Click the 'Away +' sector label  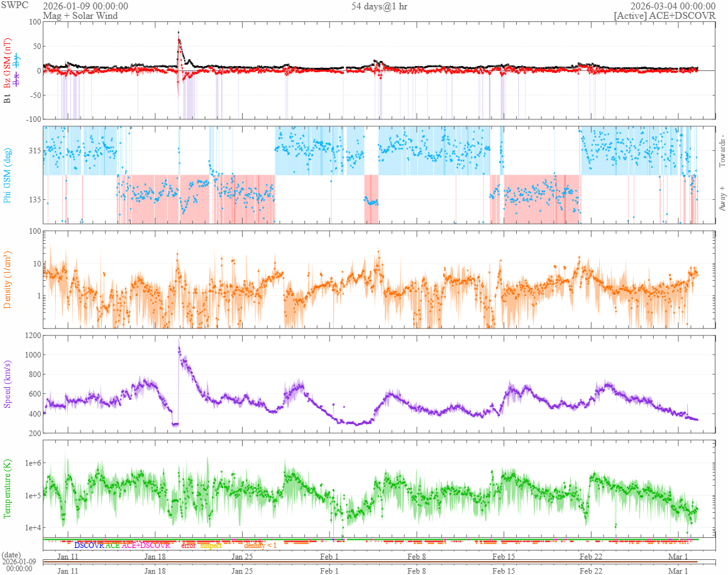[x=722, y=199]
